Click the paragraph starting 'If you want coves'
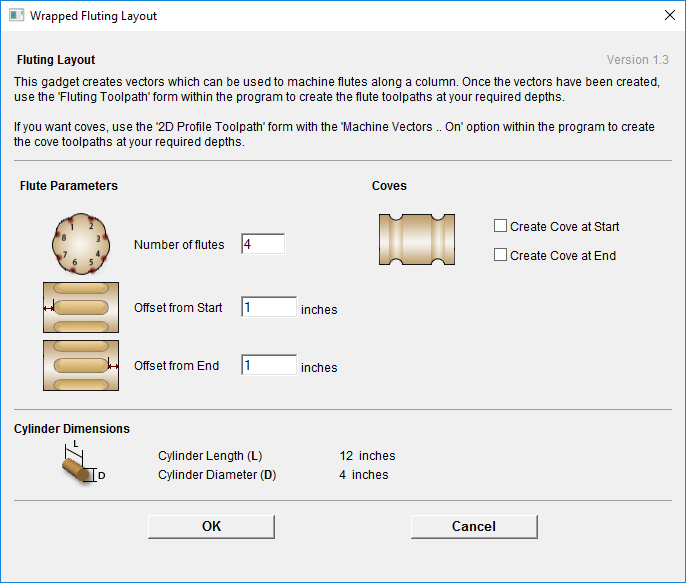Viewport: 686px width, 583px height. pos(334,134)
